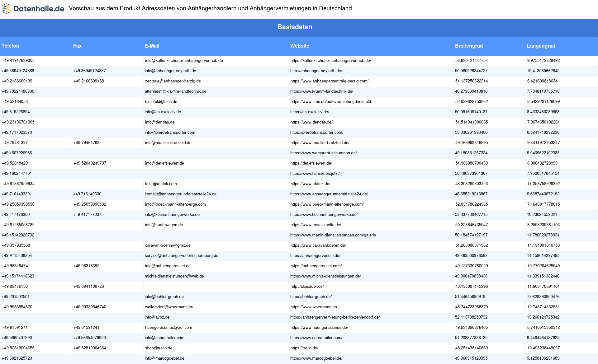
Task: Click the Fax column header
Action: coord(77,46)
